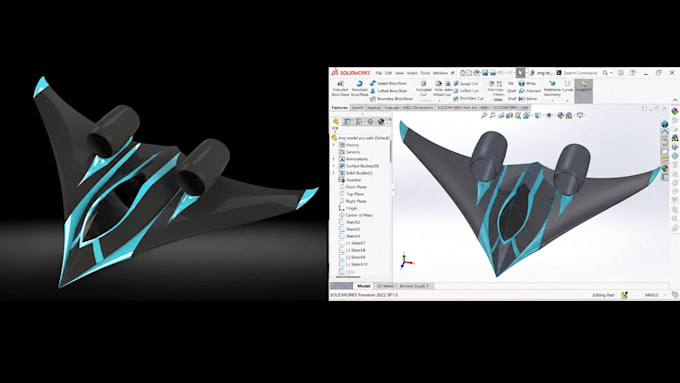Choose Swept Boss/Base in the ribbon
The image size is (680, 383).
tap(388, 83)
